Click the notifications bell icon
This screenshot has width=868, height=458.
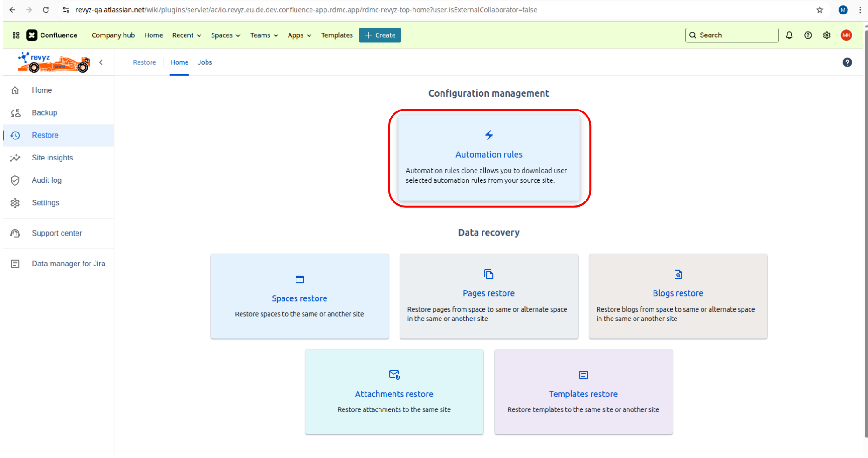[789, 35]
